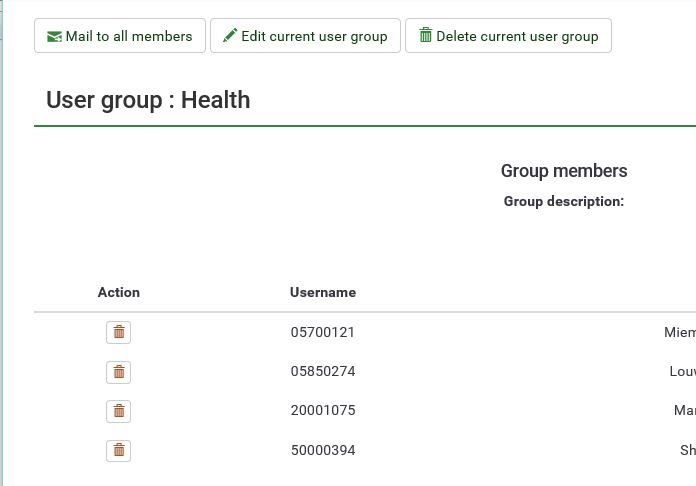Click the truncated name in the first member row
The width and height of the screenshot is (696, 486).
pyautogui.click(x=679, y=332)
